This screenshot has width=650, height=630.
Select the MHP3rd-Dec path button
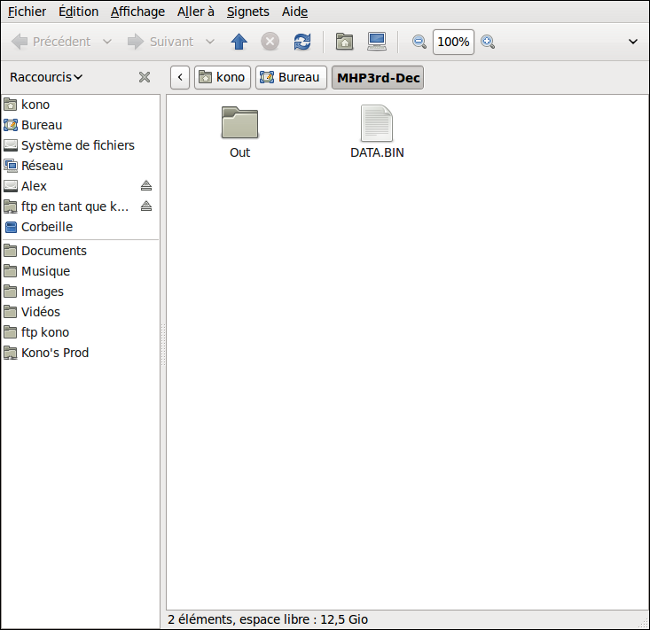click(378, 78)
